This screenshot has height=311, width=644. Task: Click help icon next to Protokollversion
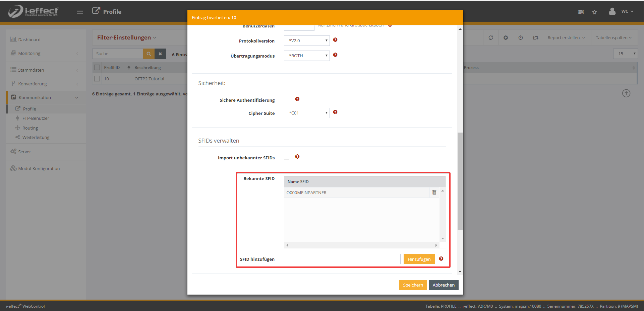coord(335,40)
